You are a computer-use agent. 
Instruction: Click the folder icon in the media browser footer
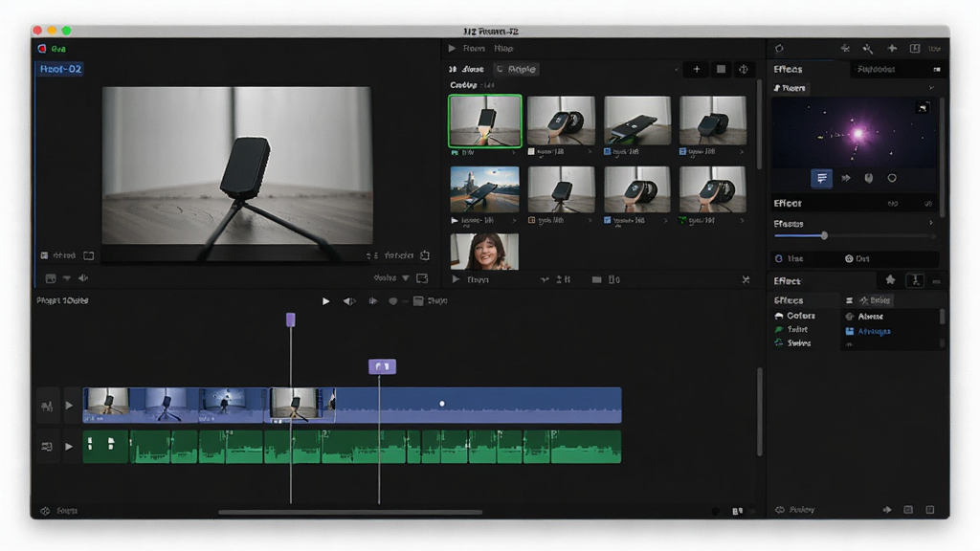(x=596, y=279)
